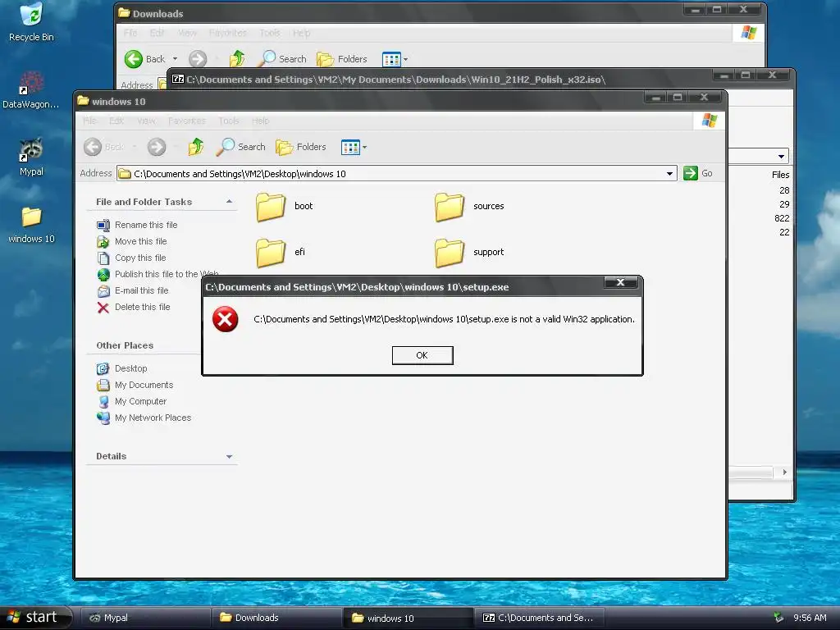840x630 pixels.
Task: Click OK in the setup.exe error dialog
Action: (x=422, y=355)
